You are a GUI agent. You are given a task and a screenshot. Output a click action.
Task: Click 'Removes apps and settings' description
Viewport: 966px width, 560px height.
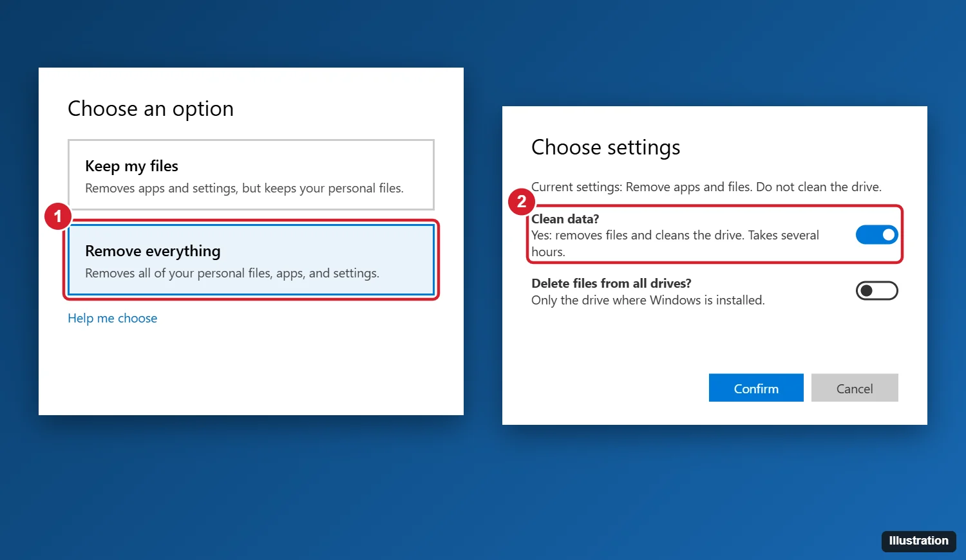pyautogui.click(x=244, y=188)
